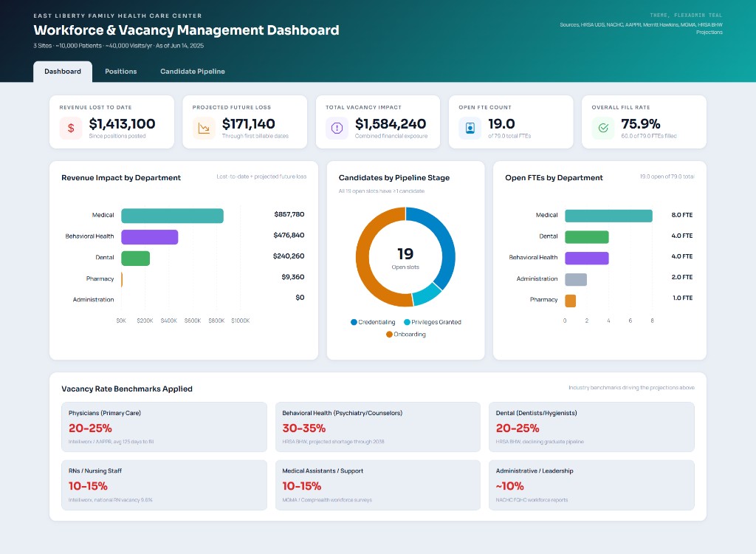Select the Administration bar in Open FTEs chart

pyautogui.click(x=576, y=279)
